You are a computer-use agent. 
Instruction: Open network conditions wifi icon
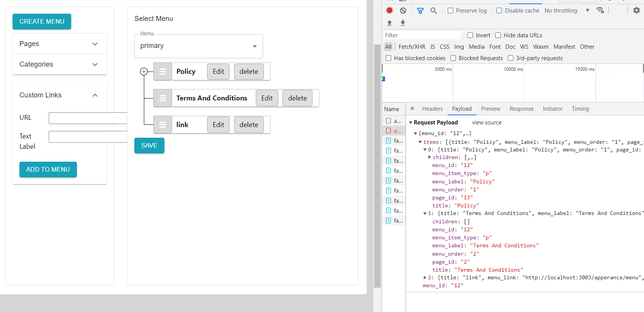click(600, 10)
